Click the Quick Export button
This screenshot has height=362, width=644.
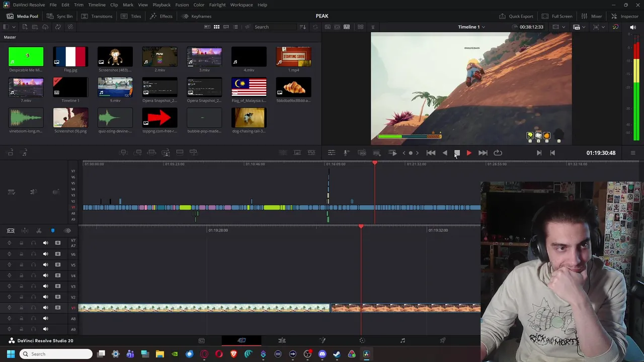click(516, 16)
